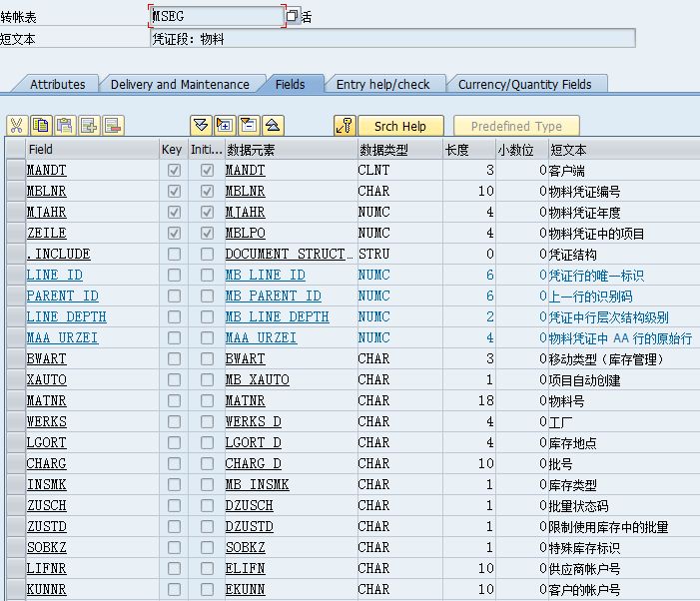Screen dimensions: 700x601
Task: Open the Entry help/check tab
Action: pos(383,84)
